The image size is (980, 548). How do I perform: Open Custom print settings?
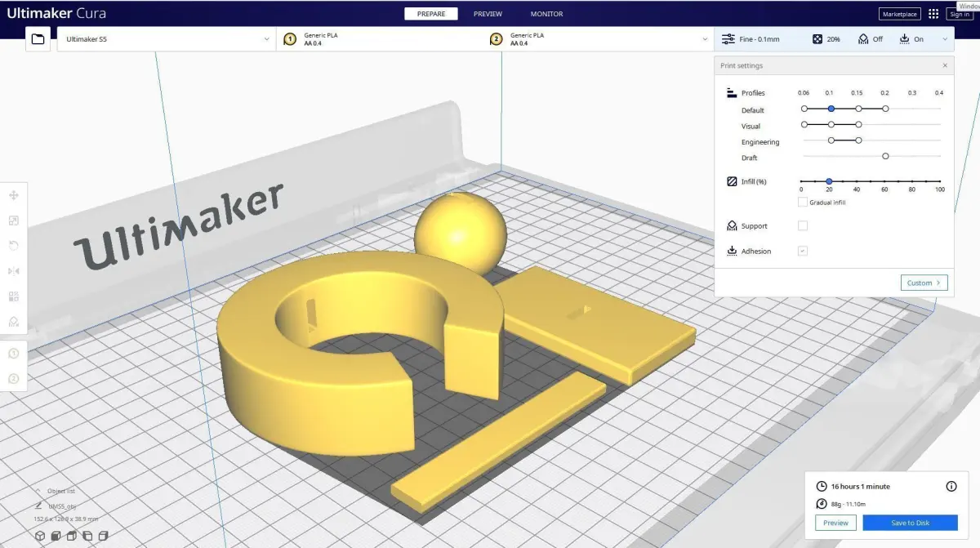tap(924, 283)
